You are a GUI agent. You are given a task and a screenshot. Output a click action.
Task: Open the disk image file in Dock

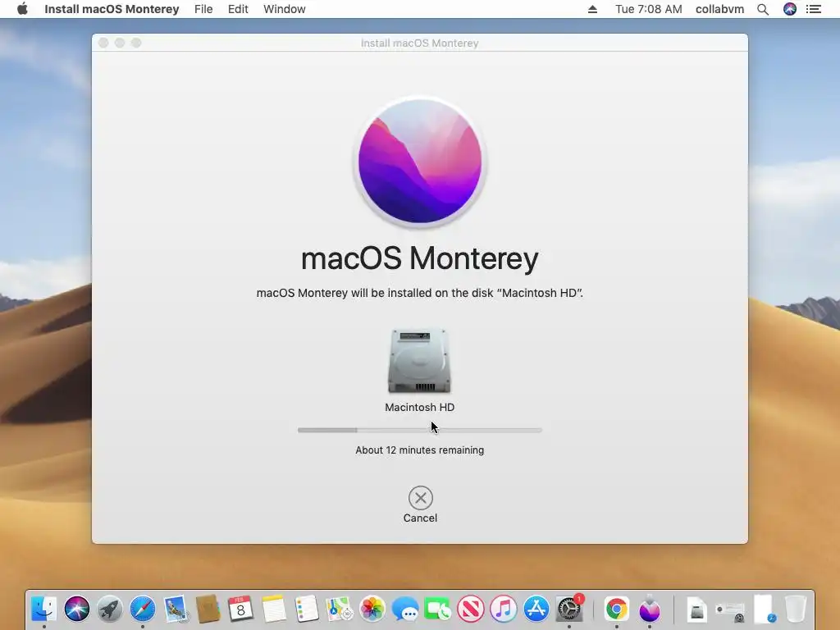tap(697, 609)
